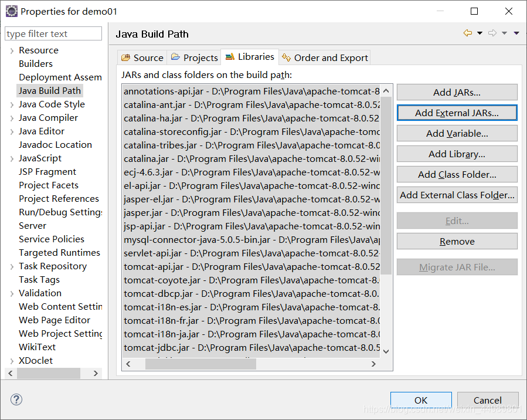This screenshot has width=527, height=420.
Task: Open the forward history dropdown arrow
Action: click(x=505, y=33)
